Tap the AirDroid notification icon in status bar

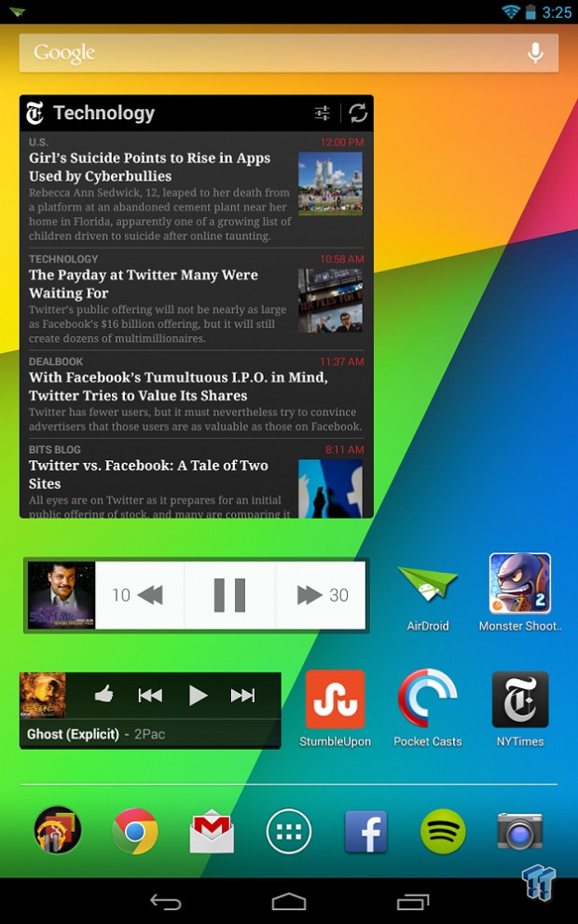coord(17,12)
